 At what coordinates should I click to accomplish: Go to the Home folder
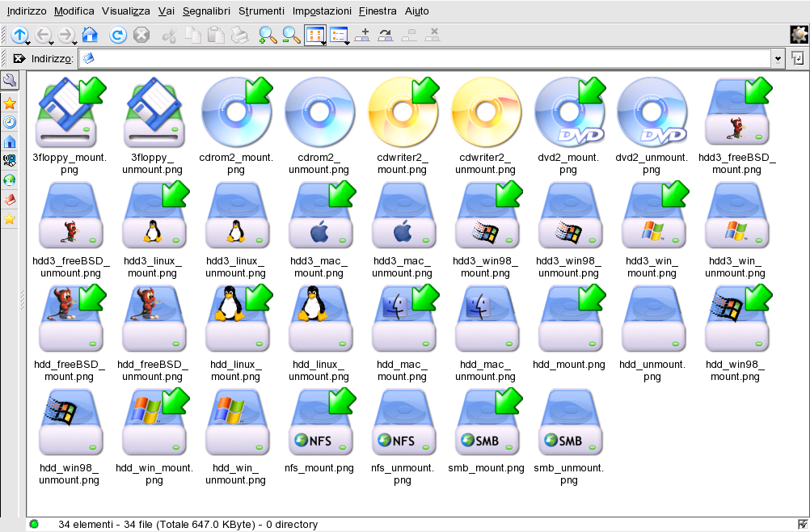point(91,35)
